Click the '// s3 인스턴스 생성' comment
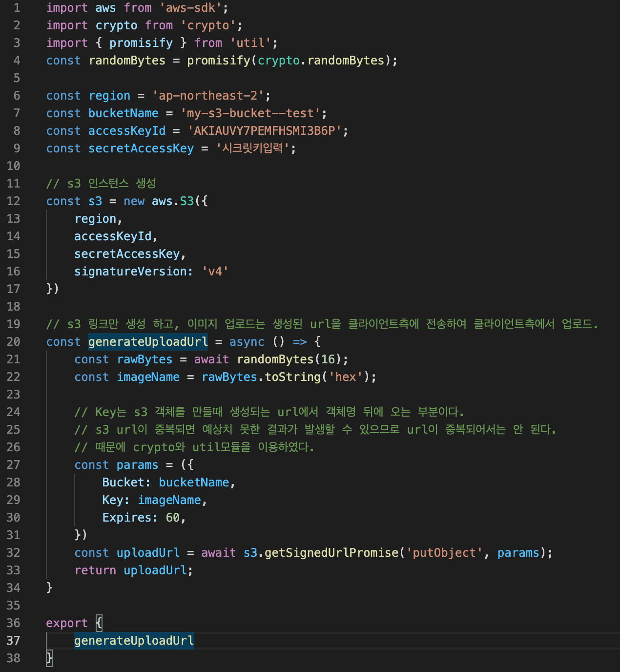This screenshot has width=620, height=672. (101, 184)
